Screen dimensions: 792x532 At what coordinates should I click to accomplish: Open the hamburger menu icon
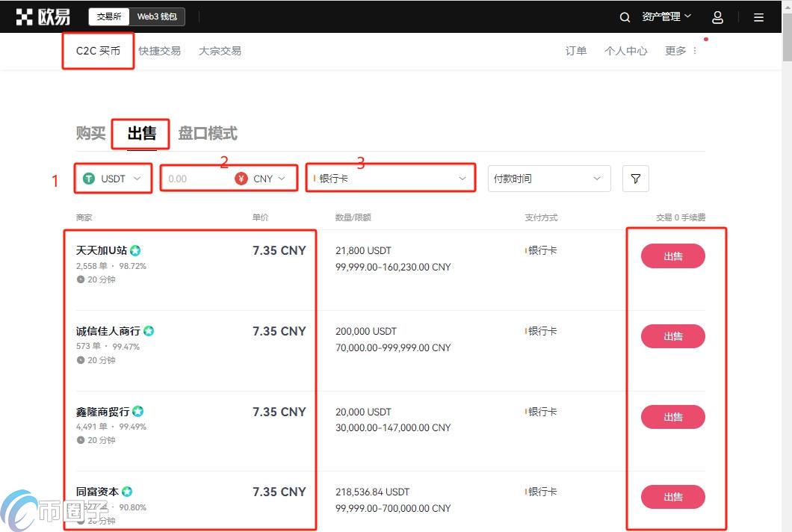coord(758,16)
